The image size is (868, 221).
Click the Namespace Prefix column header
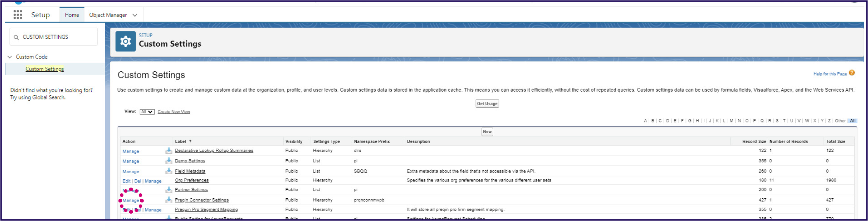pyautogui.click(x=371, y=141)
